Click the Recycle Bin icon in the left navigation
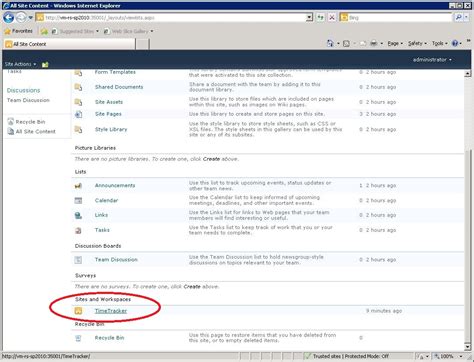 (x=11, y=122)
